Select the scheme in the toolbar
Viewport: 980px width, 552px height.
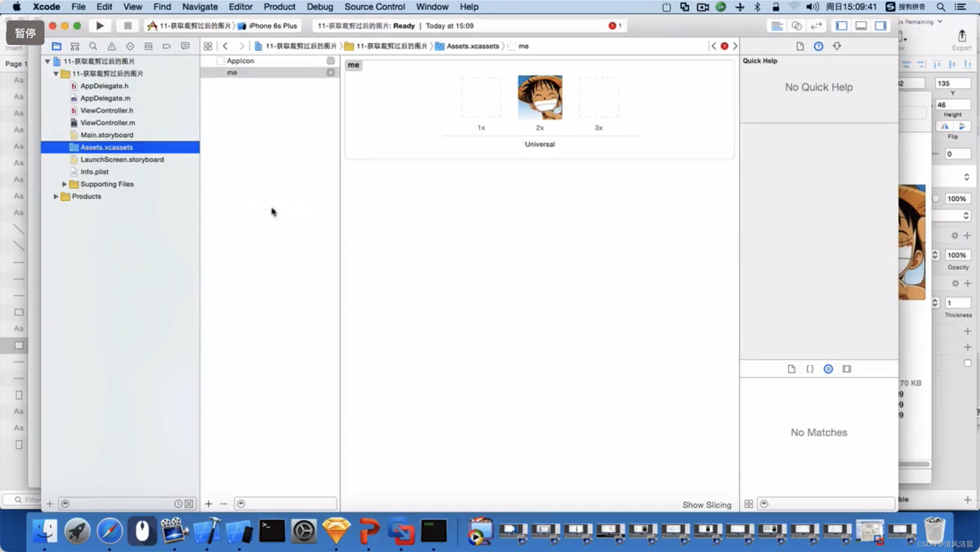pos(190,26)
